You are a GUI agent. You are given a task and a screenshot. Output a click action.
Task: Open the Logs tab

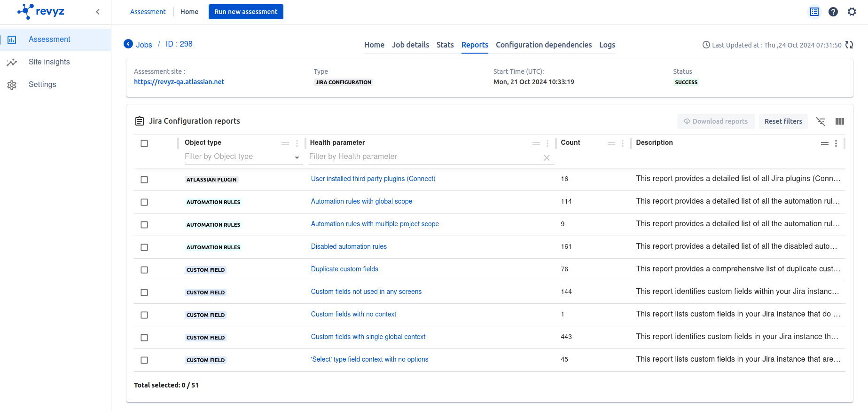click(607, 45)
